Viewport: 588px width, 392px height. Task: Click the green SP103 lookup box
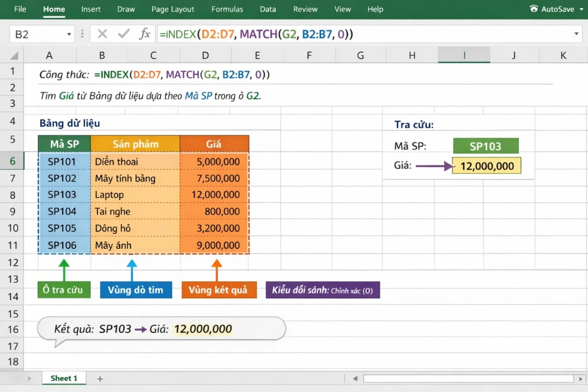tap(486, 146)
